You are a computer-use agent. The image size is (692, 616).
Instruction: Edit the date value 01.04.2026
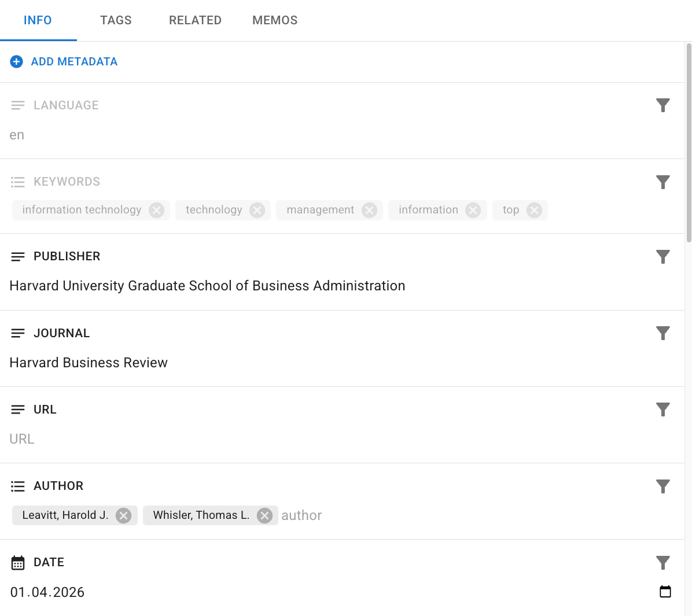click(x=47, y=592)
